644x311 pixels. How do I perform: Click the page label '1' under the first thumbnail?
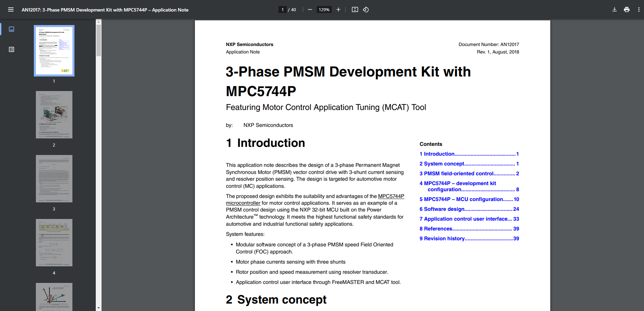(54, 81)
